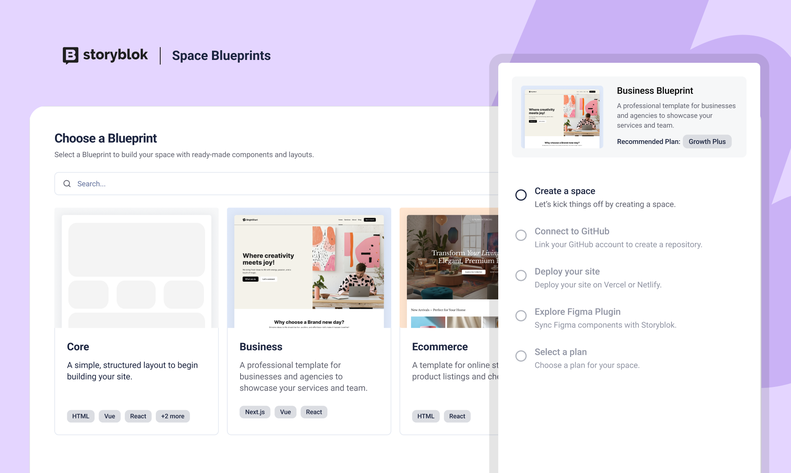Click the React tag on Core card
This screenshot has width=791, height=473.
click(138, 416)
